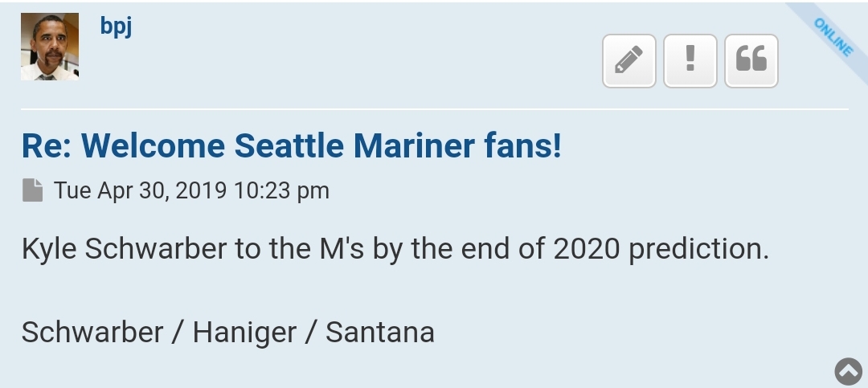
Task: Click the document post icon beside the date
Action: [33, 190]
